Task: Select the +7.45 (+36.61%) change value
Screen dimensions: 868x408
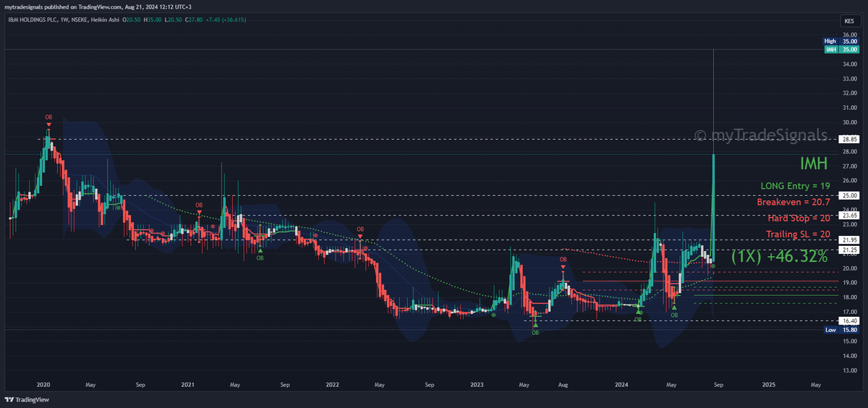Action: point(227,20)
